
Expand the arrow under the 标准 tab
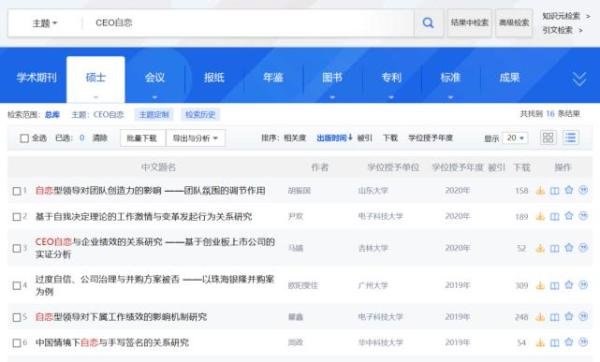coord(450,98)
